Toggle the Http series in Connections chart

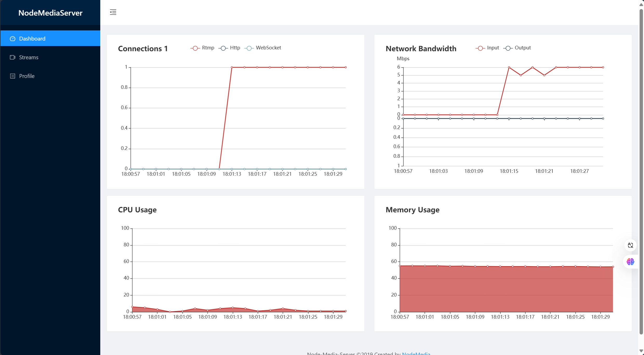pyautogui.click(x=223, y=48)
